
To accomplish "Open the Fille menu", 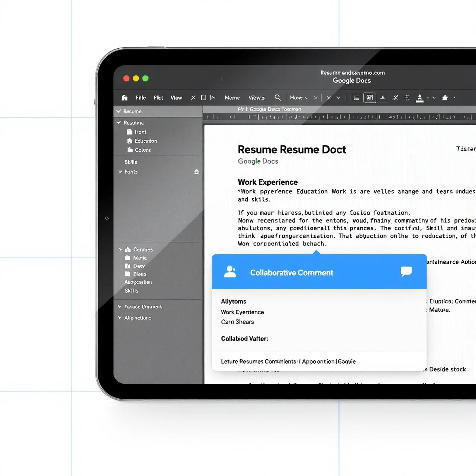I will [x=141, y=97].
